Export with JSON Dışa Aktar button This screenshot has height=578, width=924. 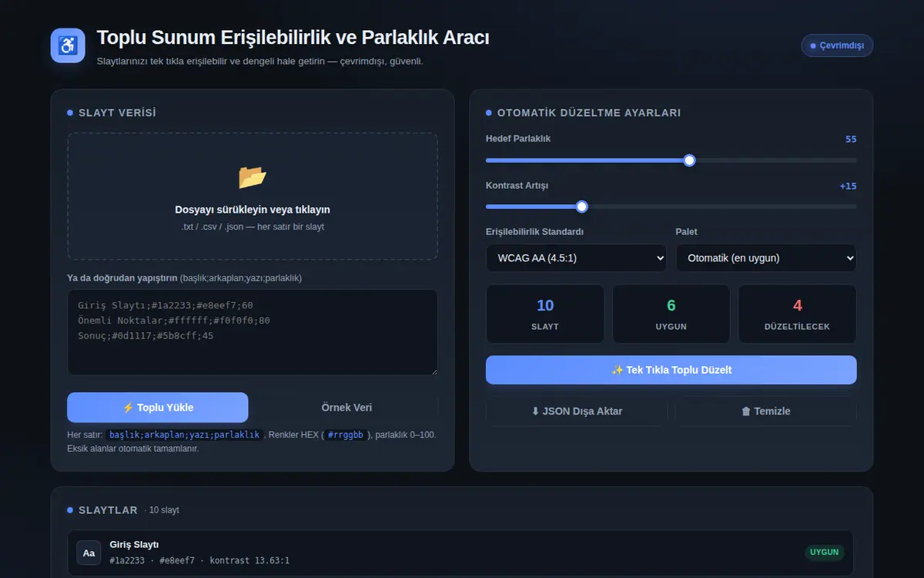click(577, 411)
